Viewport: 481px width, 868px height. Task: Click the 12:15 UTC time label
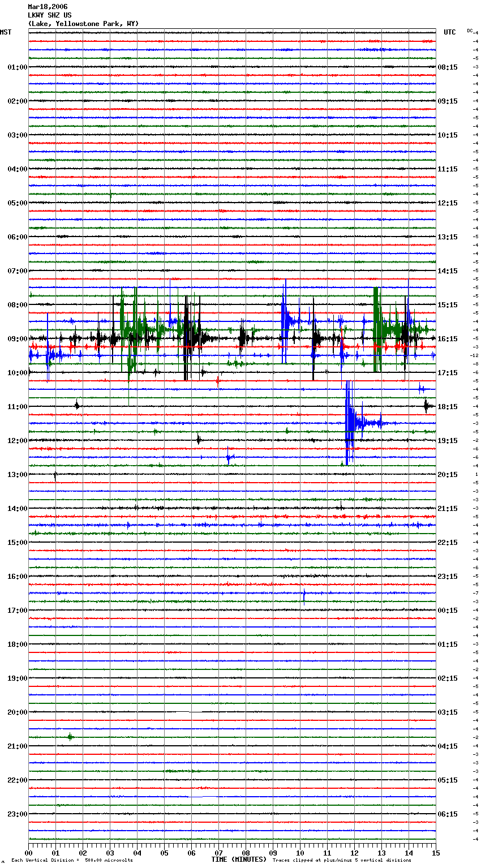(x=448, y=203)
